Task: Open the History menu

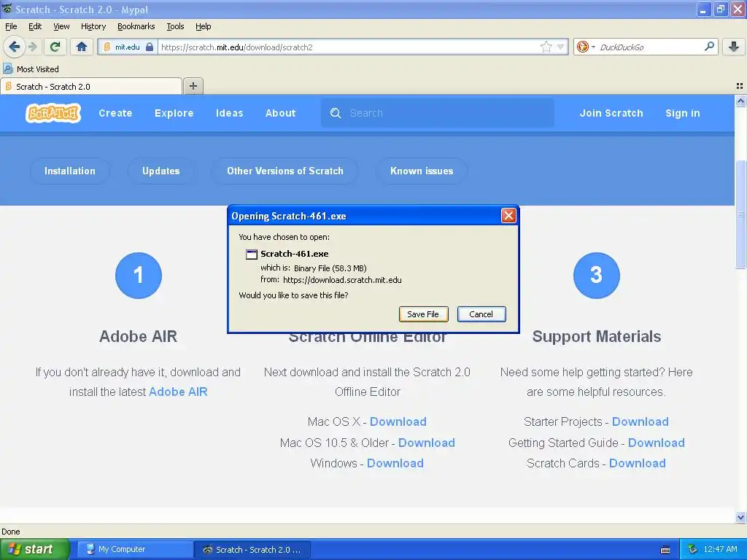Action: [93, 26]
